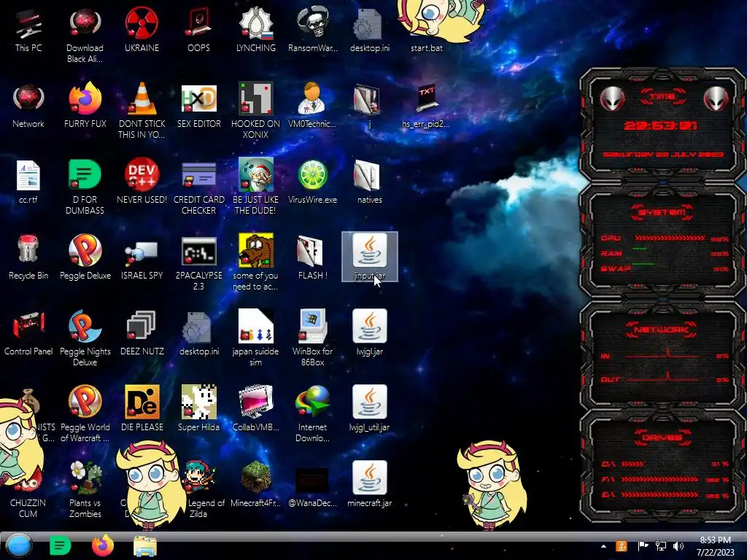Open the Start menu orb
Screen dimensions: 747x560
19,545
